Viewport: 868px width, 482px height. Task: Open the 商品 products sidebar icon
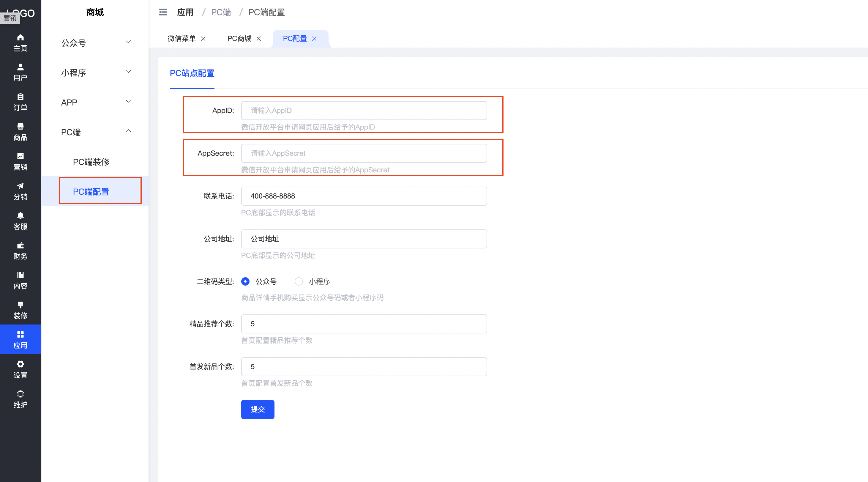click(x=20, y=126)
